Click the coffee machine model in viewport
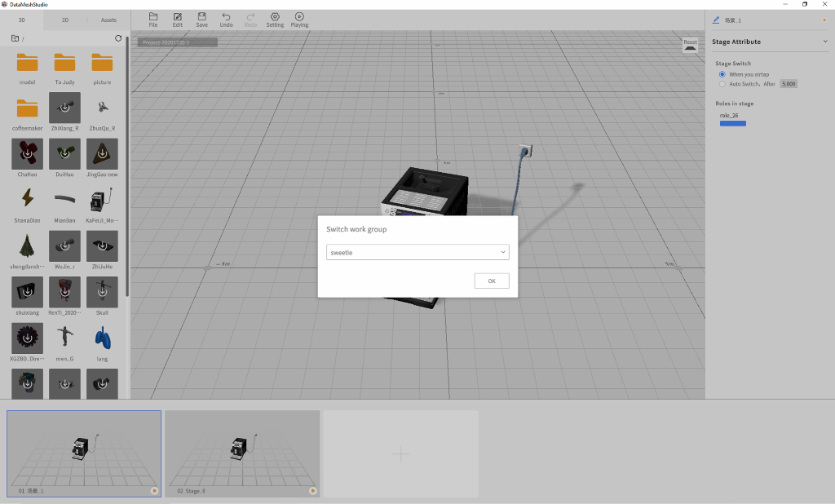The height and width of the screenshot is (504, 835). 425,192
